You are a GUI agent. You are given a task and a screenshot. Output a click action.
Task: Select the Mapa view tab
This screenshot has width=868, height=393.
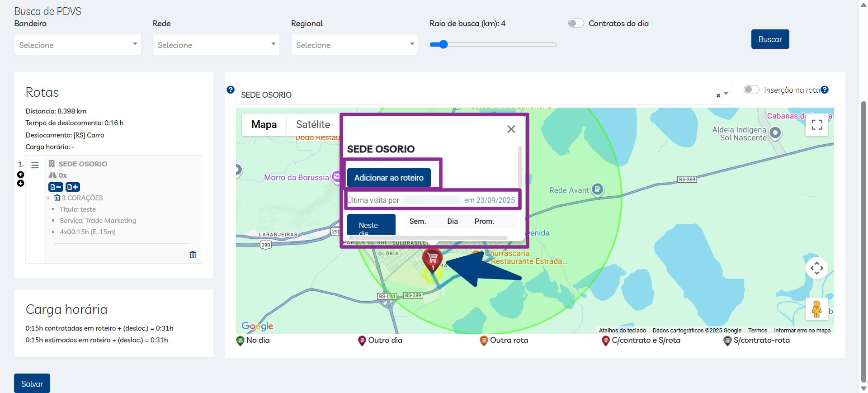[264, 124]
